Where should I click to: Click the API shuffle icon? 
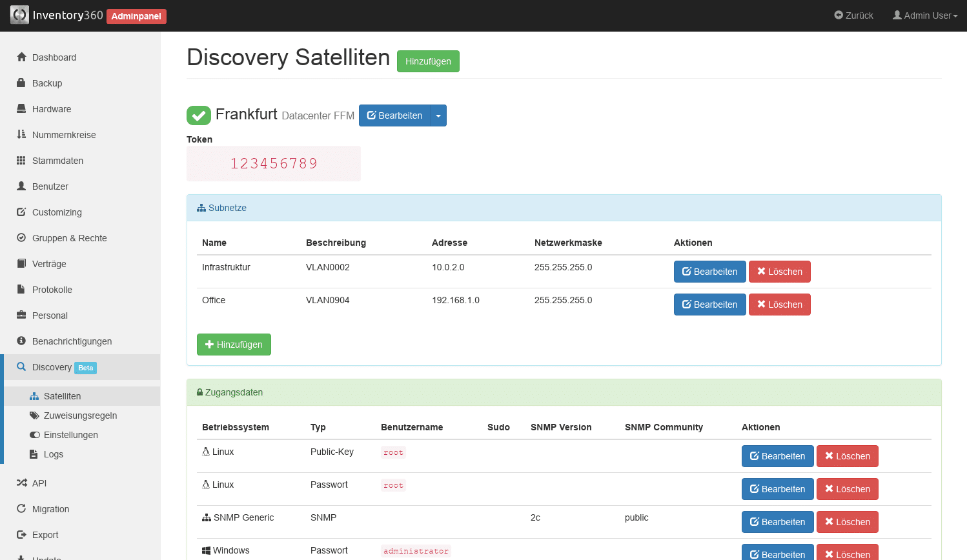point(21,483)
